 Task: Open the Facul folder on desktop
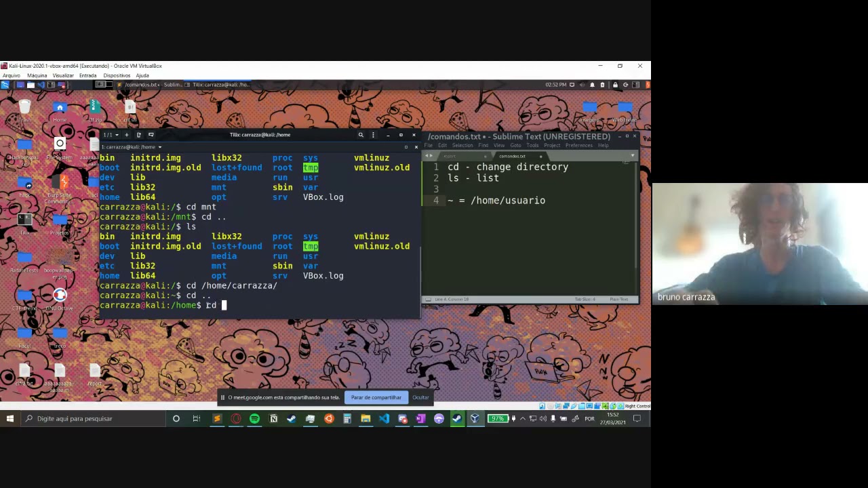click(25, 337)
